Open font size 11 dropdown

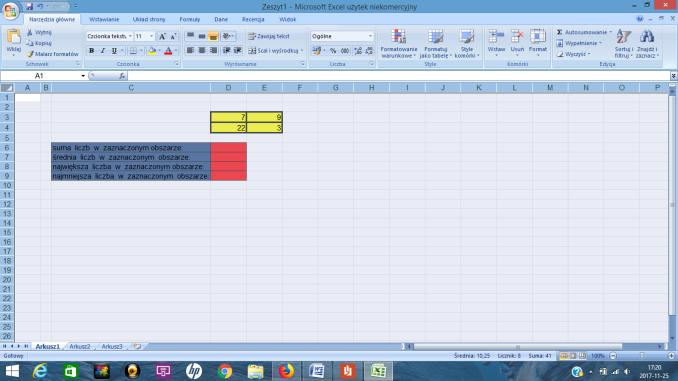(151, 36)
